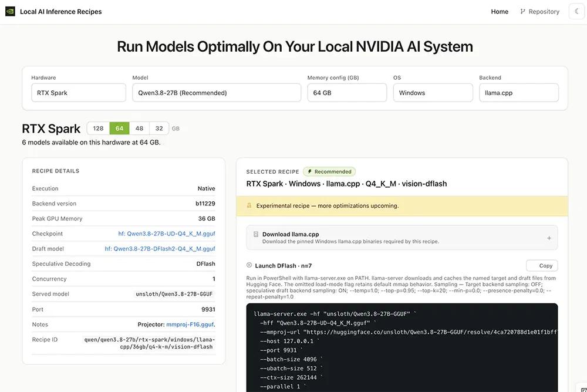This screenshot has width=587, height=392.
Task: Open the OS dropdown showing Windows
Action: coord(433,93)
